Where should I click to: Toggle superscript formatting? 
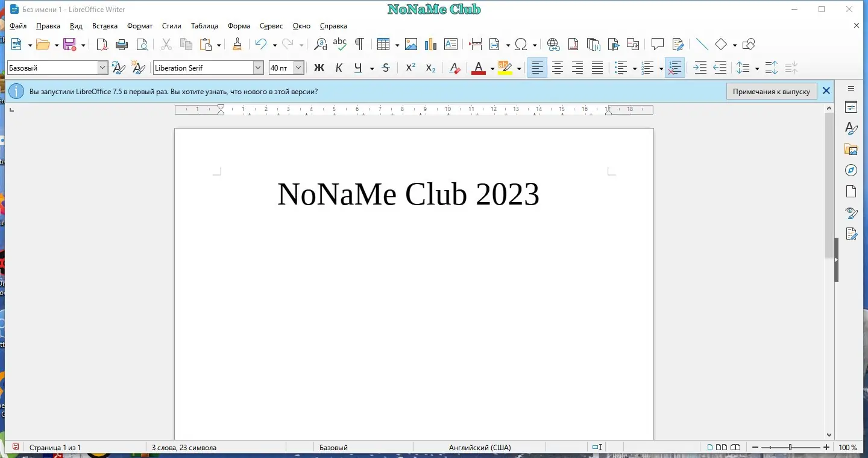410,68
